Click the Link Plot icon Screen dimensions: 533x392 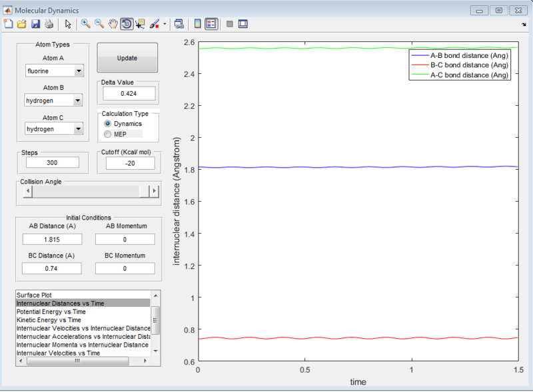(x=178, y=23)
